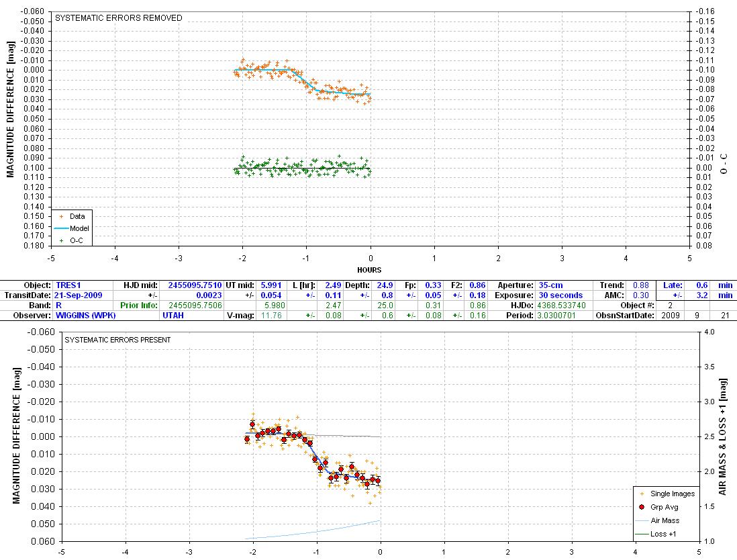
Task: Select the 'V-mag:' label cell
Action: click(x=241, y=315)
